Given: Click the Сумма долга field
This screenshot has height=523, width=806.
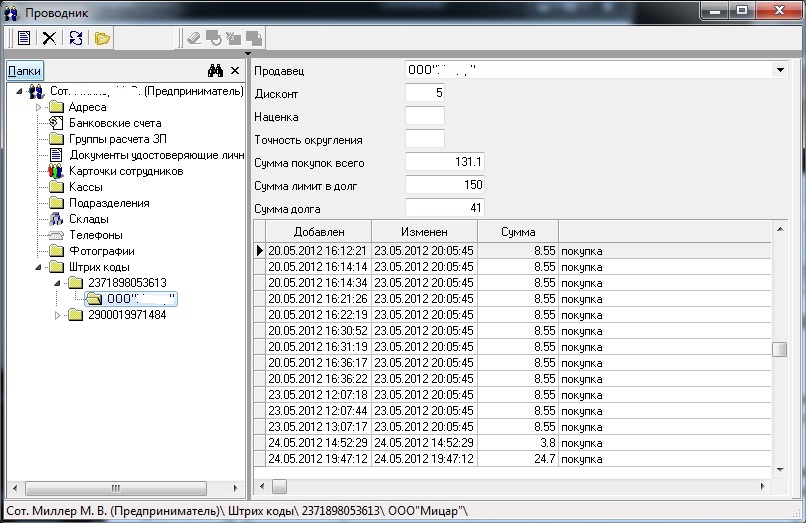Looking at the screenshot, I should pyautogui.click(x=445, y=208).
